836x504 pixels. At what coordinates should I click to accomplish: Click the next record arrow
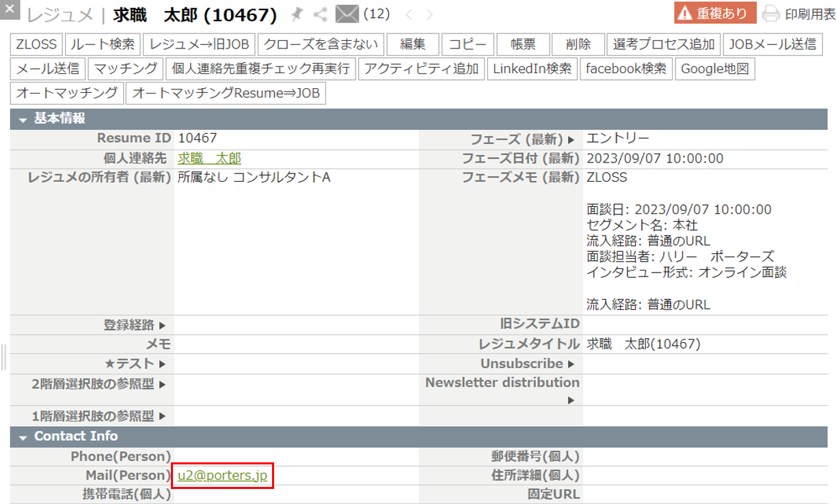(428, 13)
